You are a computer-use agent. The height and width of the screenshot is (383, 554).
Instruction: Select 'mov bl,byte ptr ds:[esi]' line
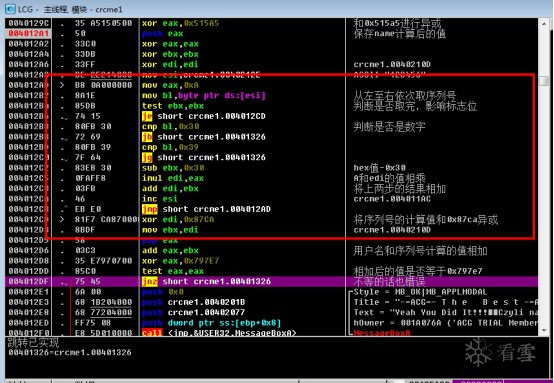[x=204, y=96]
